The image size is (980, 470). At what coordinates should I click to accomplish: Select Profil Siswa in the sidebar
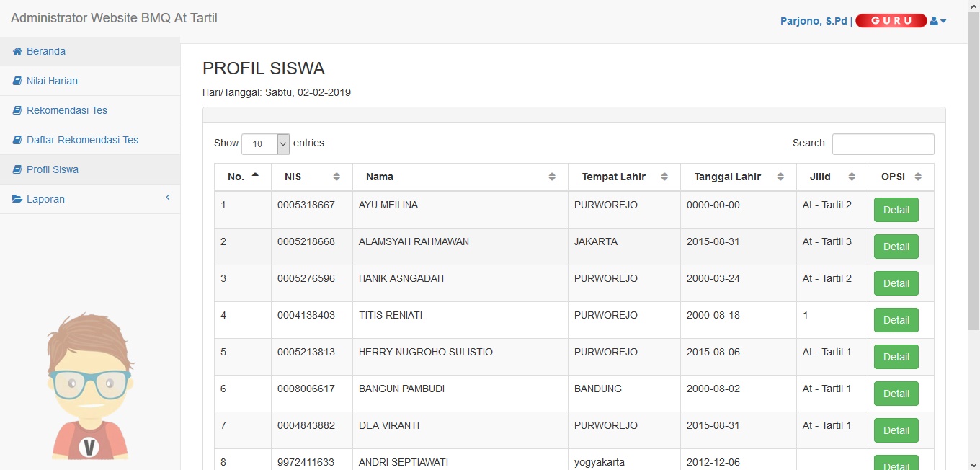point(90,169)
